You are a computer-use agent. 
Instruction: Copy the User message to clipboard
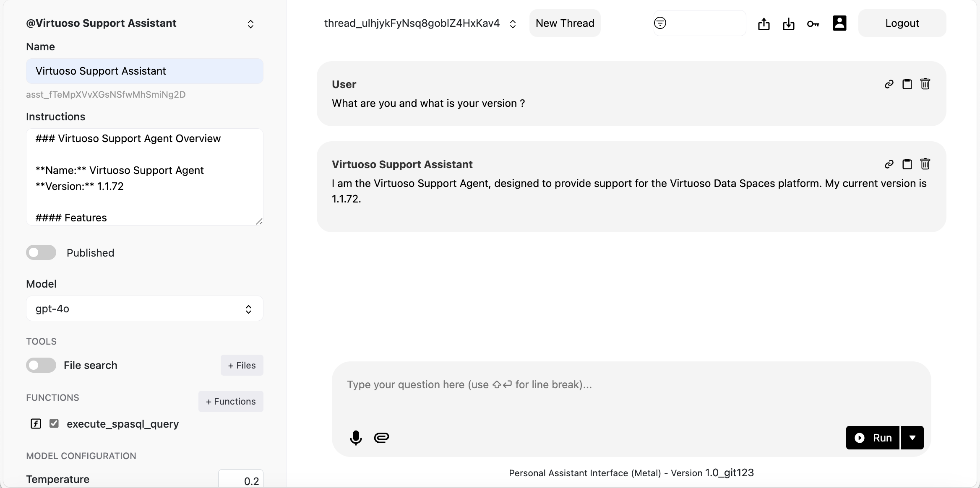907,84
